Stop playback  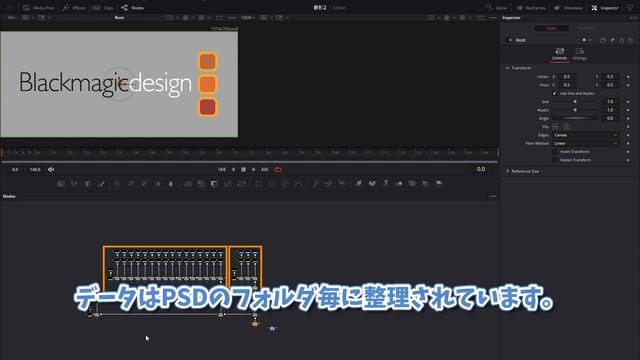(243, 169)
